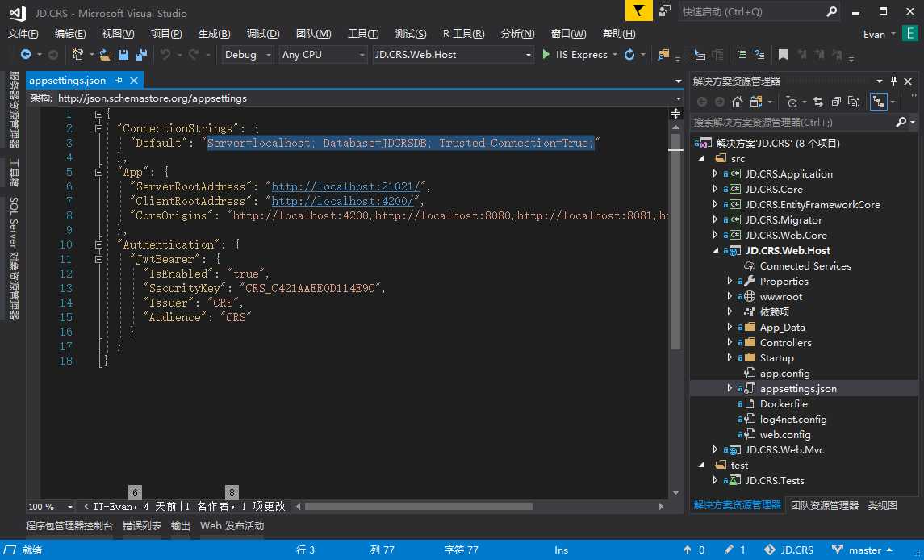Click the search magnifier in Solution Explorer
924x560 pixels.
(x=901, y=122)
